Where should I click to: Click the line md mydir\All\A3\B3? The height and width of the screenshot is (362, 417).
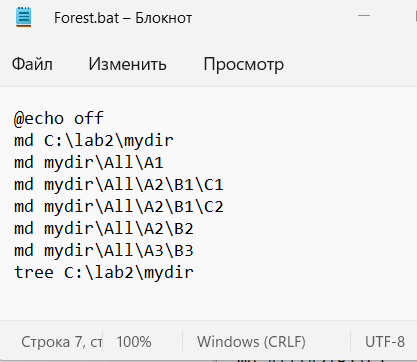[104, 250]
